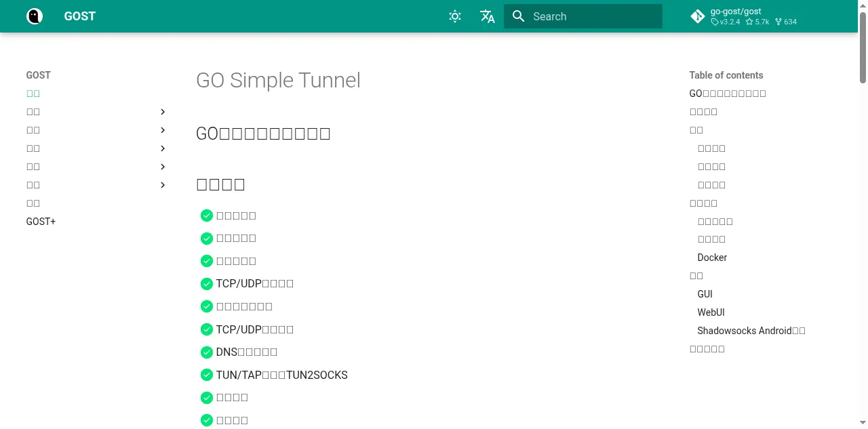Image resolution: width=868 pixels, height=429 pixels.
Task: Click the git repository icon
Action: coord(698,16)
